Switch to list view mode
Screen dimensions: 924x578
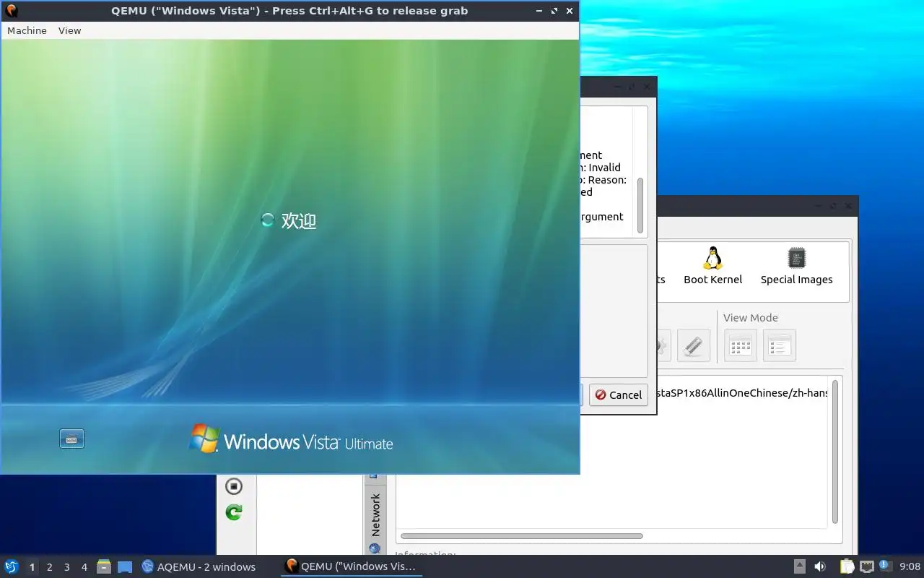pos(779,345)
